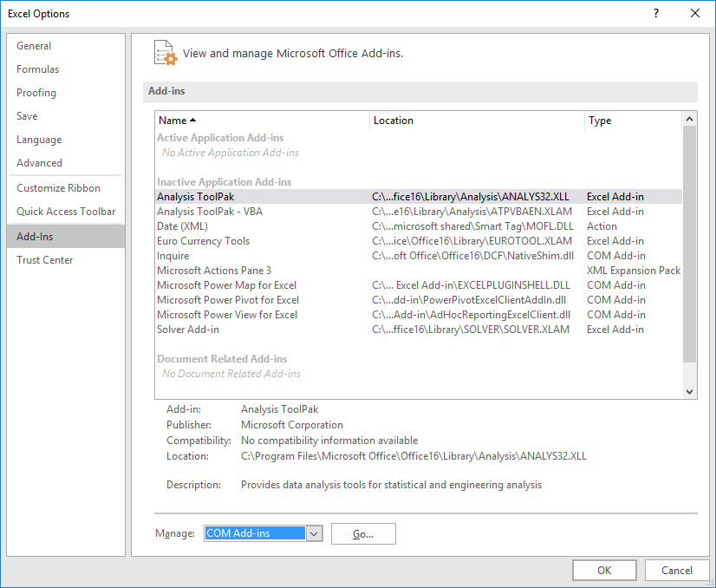
Task: Open the Manage dropdown arrow
Action: tap(314, 533)
